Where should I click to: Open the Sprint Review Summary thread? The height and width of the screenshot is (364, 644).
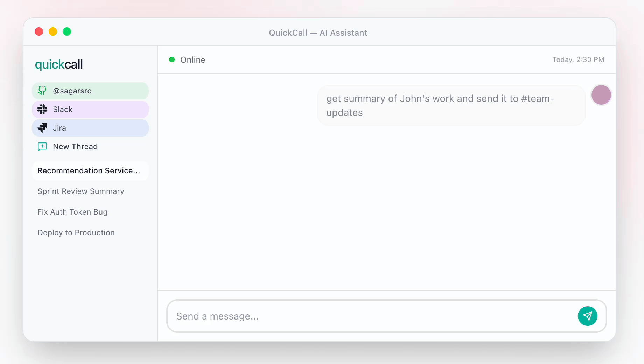81,191
